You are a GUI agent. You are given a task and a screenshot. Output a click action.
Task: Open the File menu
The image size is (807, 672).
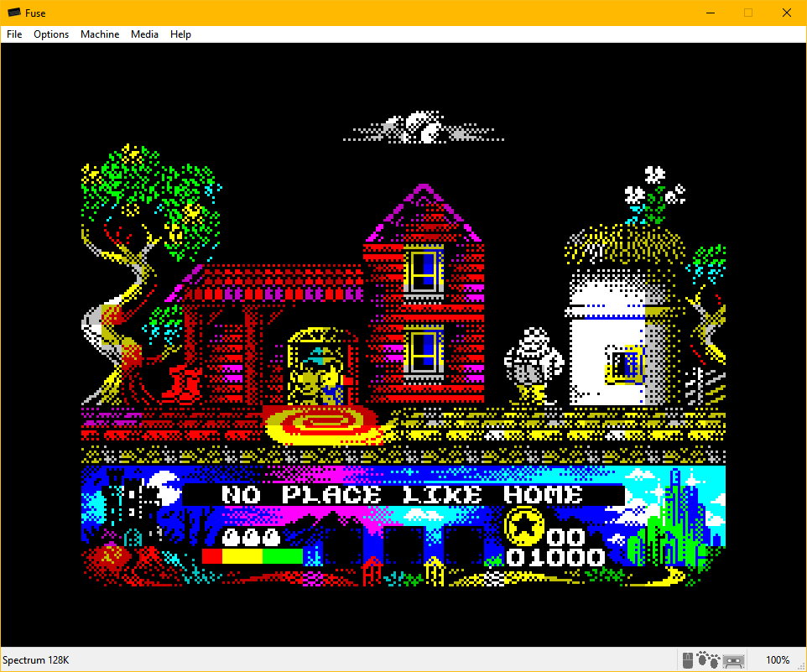click(x=14, y=34)
